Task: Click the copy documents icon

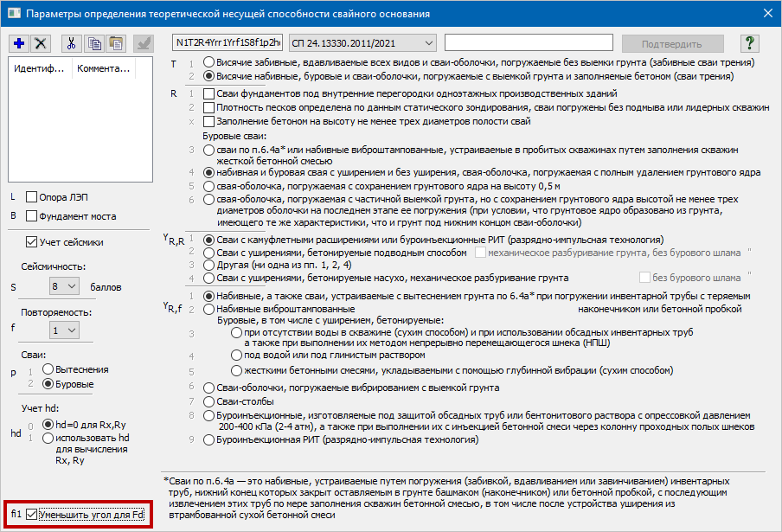Action: coord(94,43)
